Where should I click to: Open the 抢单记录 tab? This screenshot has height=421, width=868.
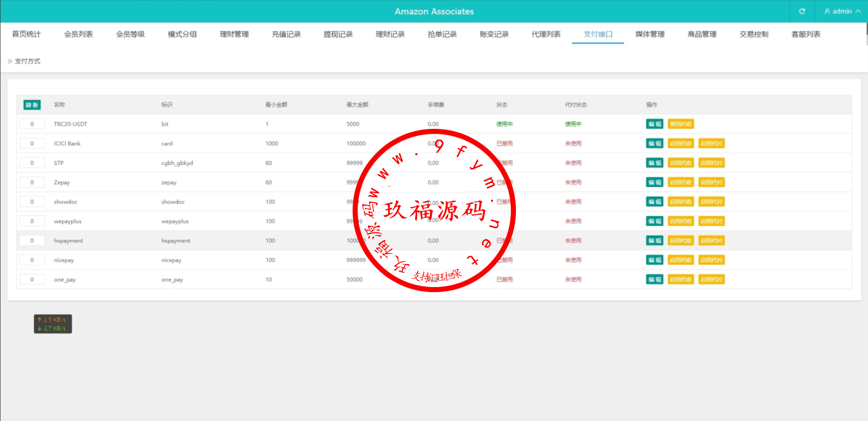point(442,34)
